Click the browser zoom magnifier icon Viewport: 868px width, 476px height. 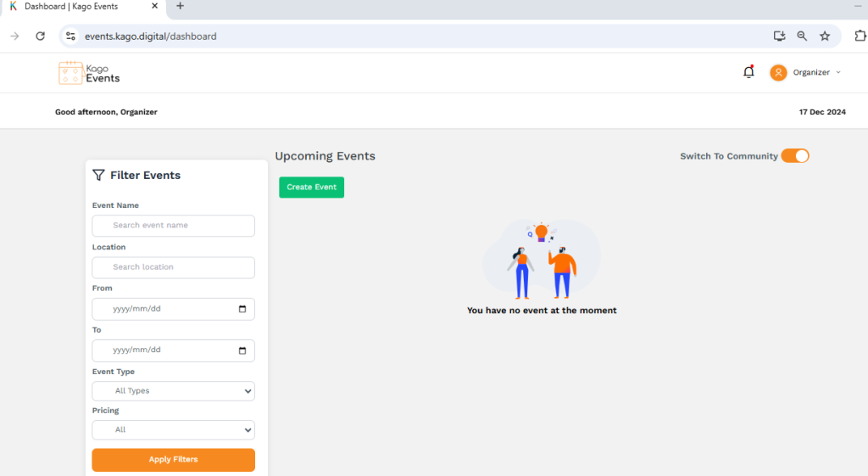[802, 36]
